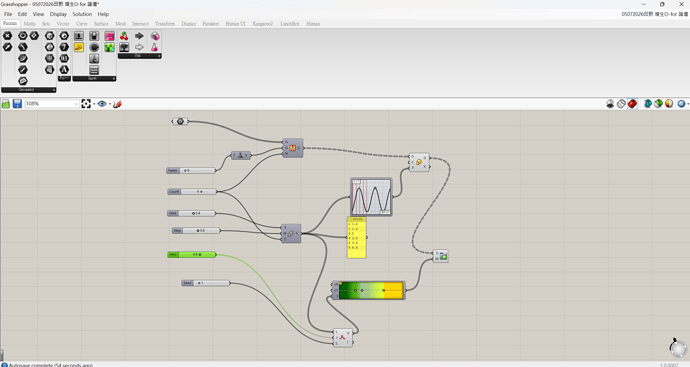This screenshot has height=367, width=690.
Task: Choose the white outlined arrow Util icon
Action: click(x=139, y=47)
